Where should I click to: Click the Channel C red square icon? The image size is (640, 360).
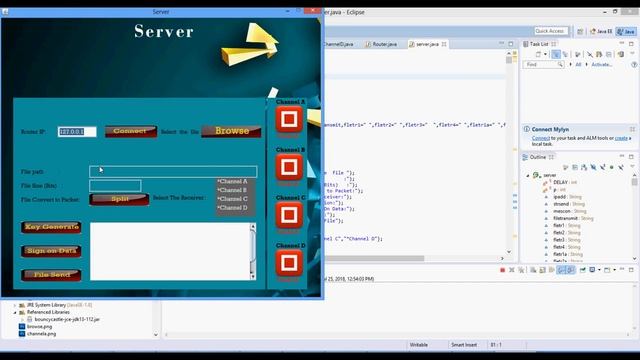pos(289,215)
